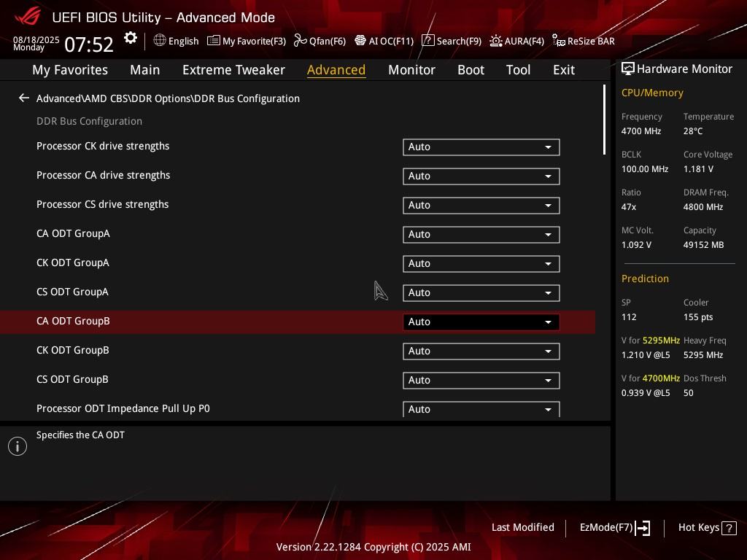Click the EzMode exit arrow icon
Viewport: 747px width, 560px height.
643,528
